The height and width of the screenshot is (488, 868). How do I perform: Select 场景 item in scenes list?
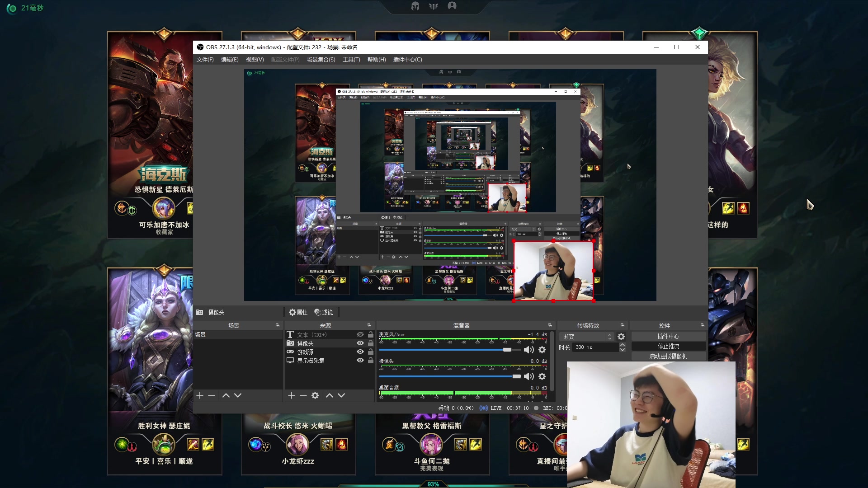238,335
